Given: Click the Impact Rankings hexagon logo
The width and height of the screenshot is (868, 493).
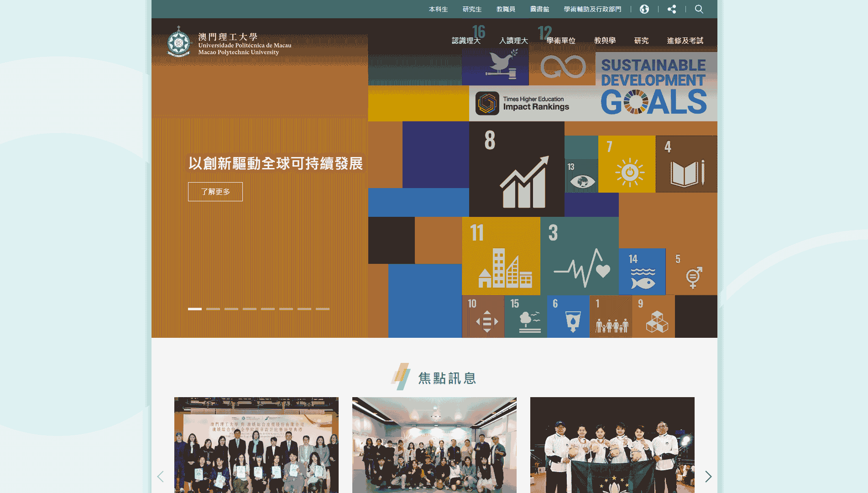Looking at the screenshot, I should coord(487,103).
